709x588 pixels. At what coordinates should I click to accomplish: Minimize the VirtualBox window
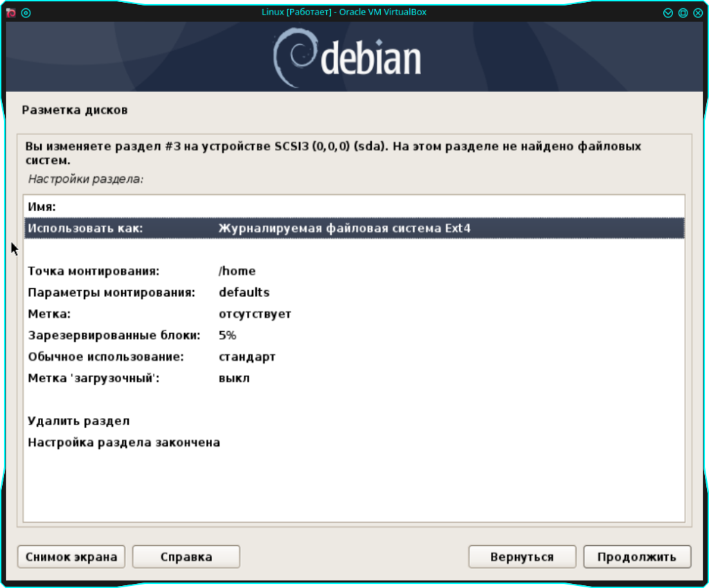pos(668,12)
